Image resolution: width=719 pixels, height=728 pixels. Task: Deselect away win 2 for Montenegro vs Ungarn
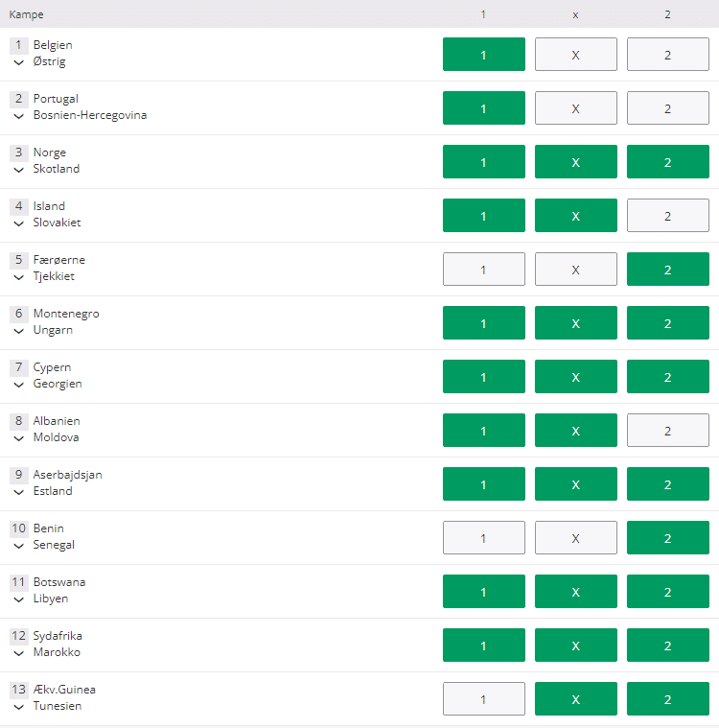click(x=667, y=322)
